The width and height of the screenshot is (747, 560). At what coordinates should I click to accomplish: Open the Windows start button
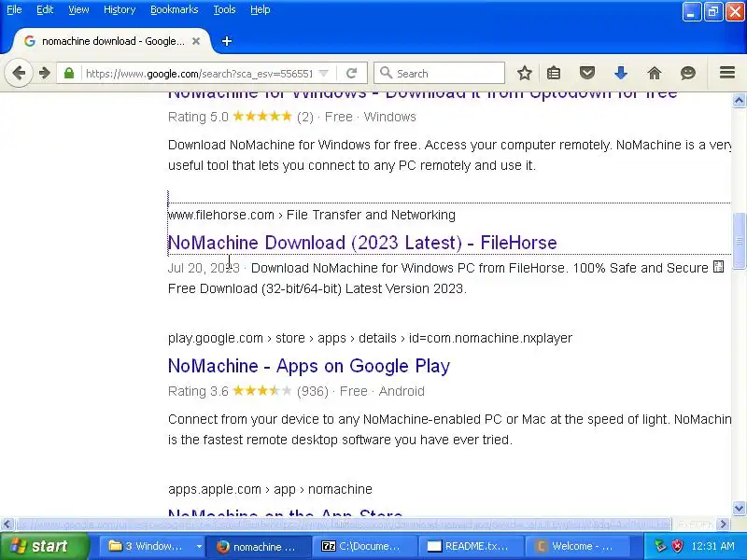click(44, 546)
